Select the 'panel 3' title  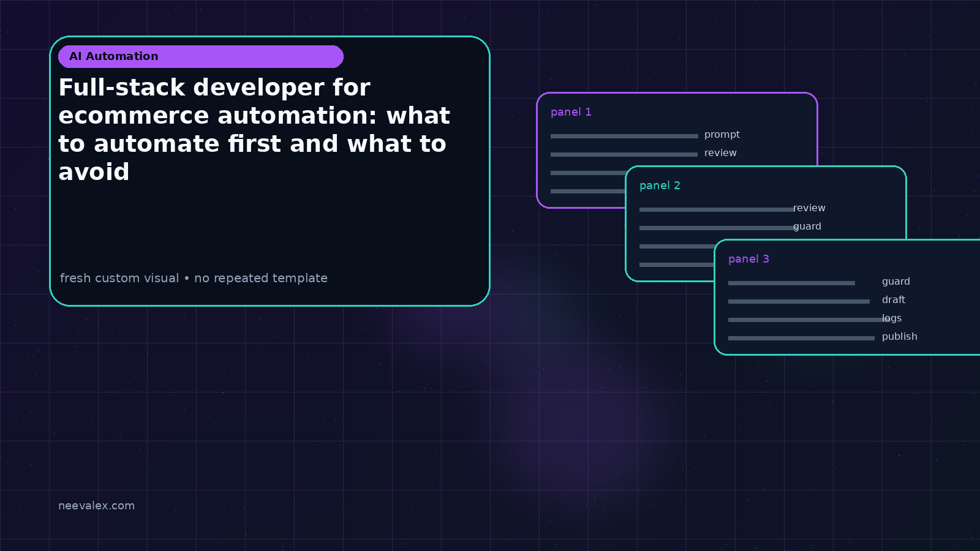click(748, 259)
